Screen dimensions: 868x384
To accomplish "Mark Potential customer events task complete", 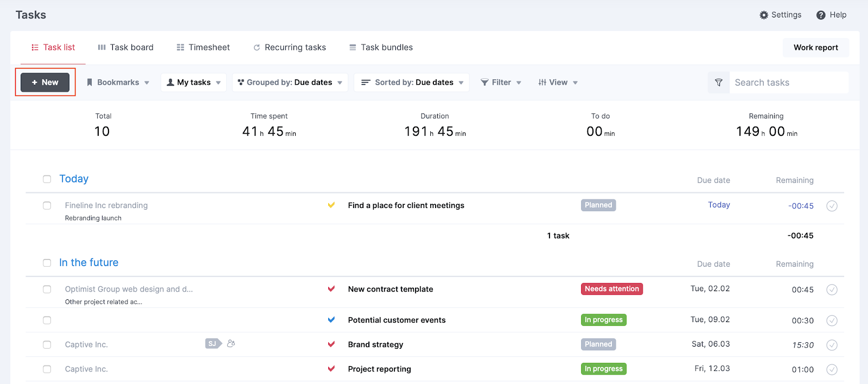I will click(832, 320).
